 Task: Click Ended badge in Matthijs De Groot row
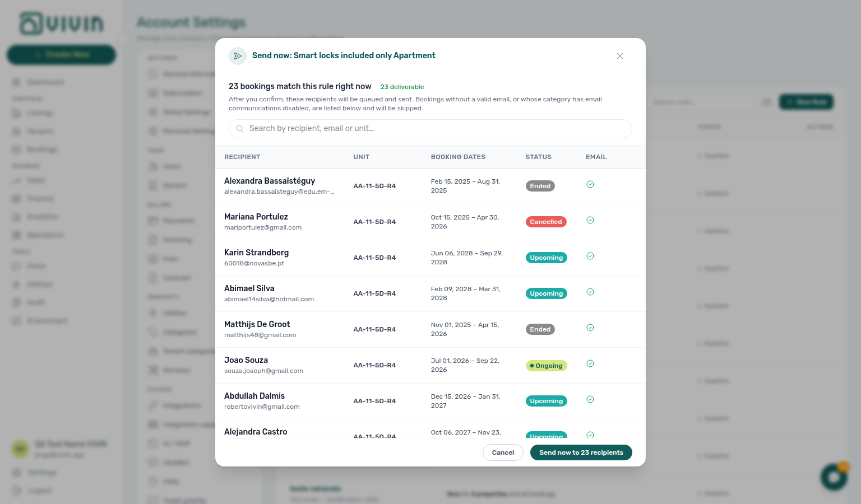pyautogui.click(x=540, y=329)
